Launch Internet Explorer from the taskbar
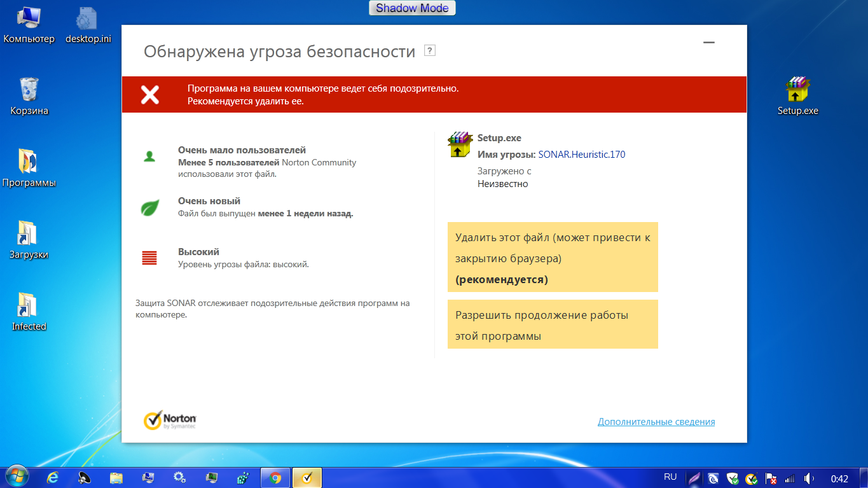868x488 pixels. (53, 478)
